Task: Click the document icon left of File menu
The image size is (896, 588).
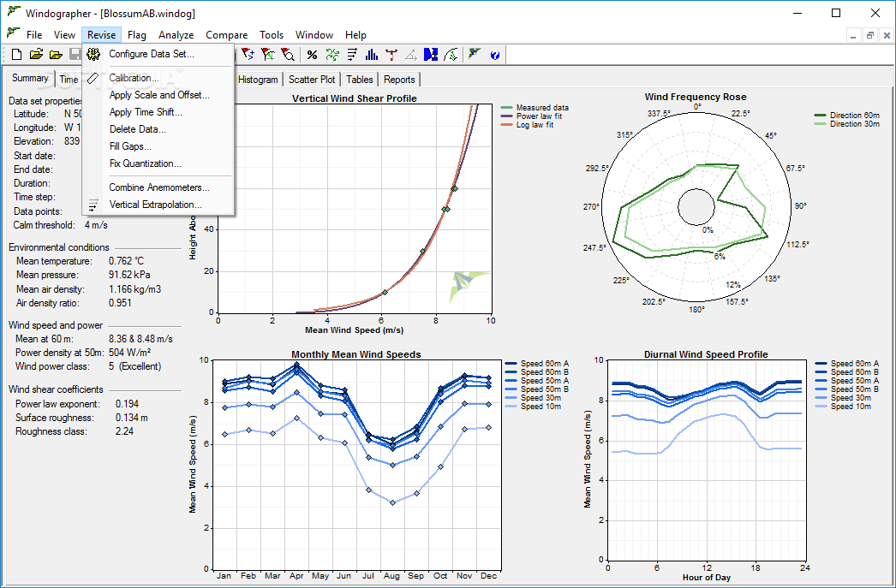Action: [14, 33]
